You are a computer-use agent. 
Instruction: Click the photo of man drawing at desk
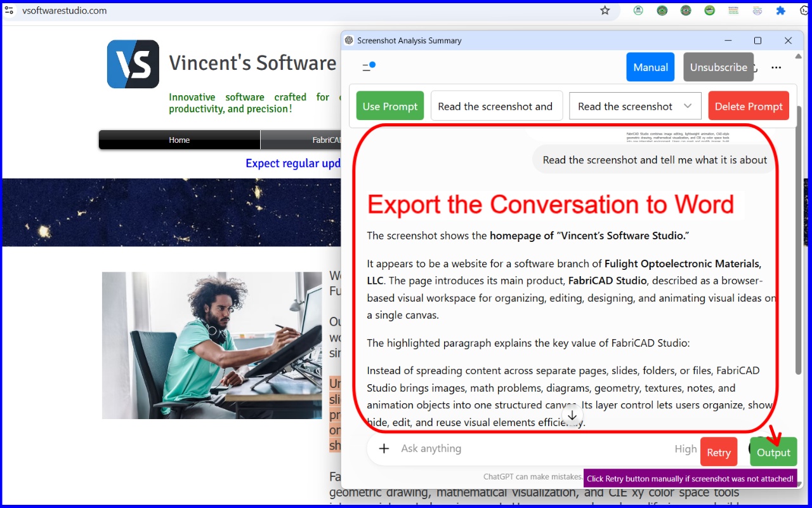pyautogui.click(x=212, y=345)
